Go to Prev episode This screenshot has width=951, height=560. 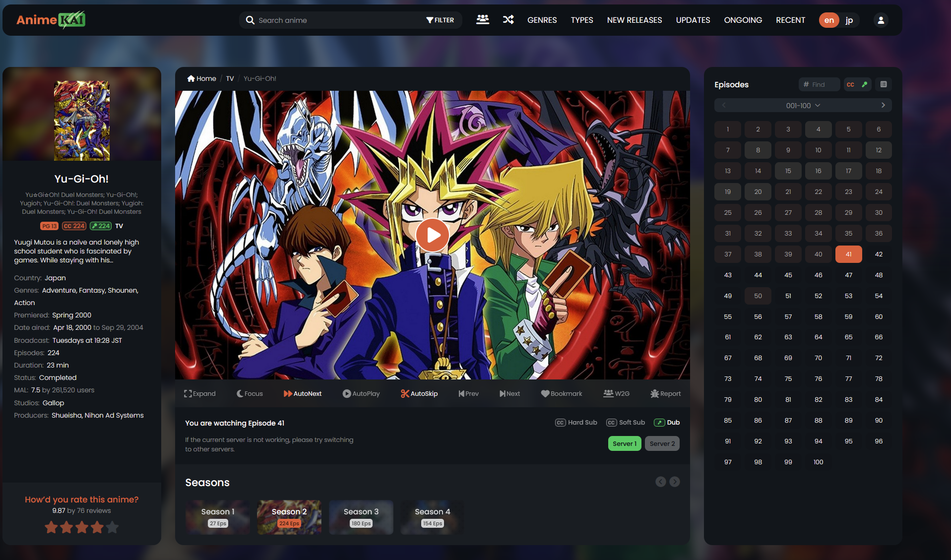pos(468,393)
